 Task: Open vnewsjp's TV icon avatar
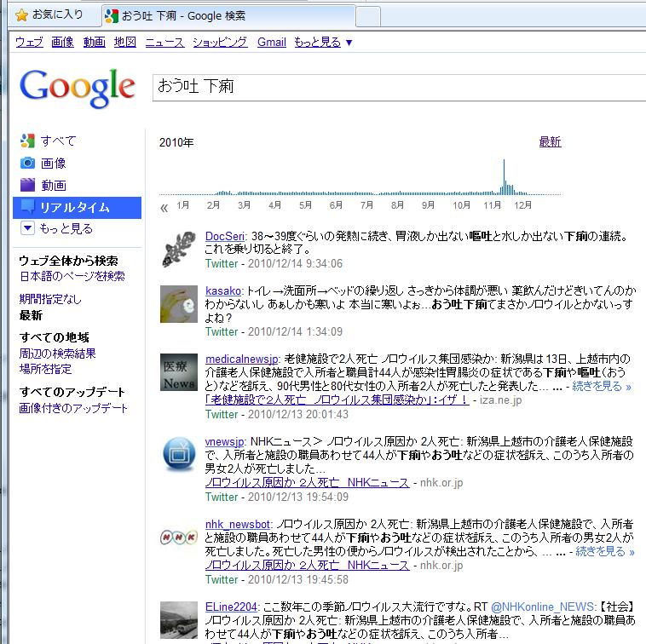(x=179, y=454)
